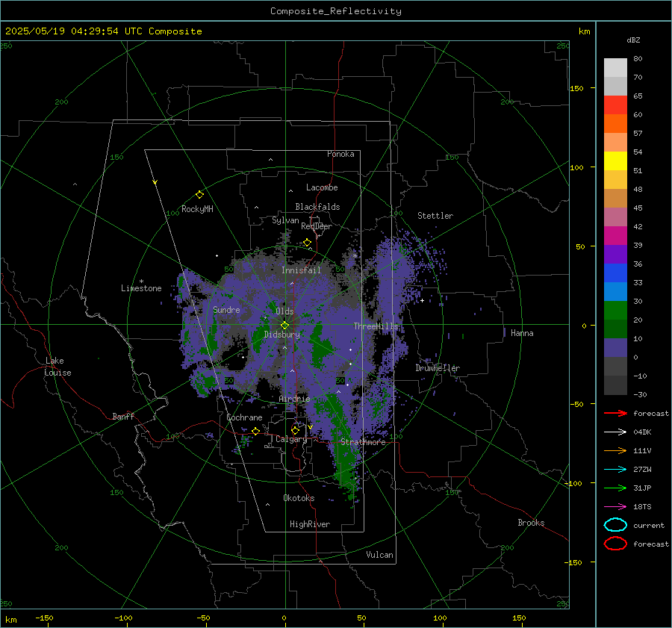Click the yellow diamond marker near Cochrane
Image resolution: width=672 pixels, height=628 pixels.
point(256,431)
